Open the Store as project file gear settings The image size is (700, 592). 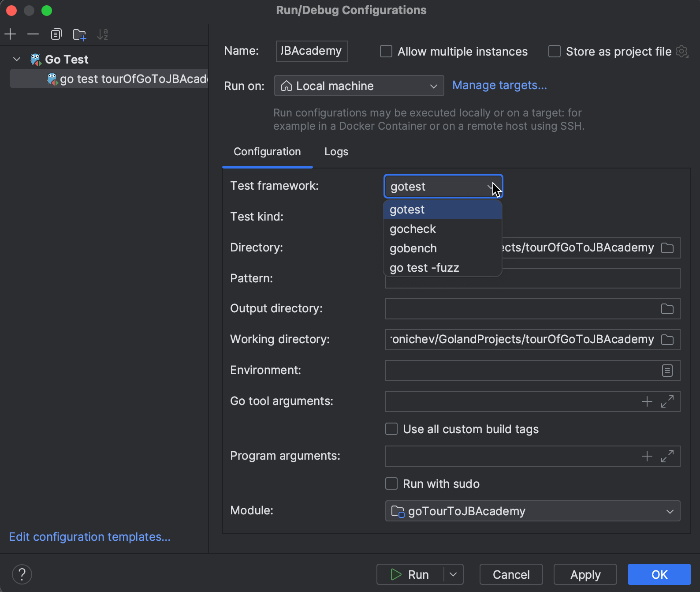pyautogui.click(x=682, y=52)
